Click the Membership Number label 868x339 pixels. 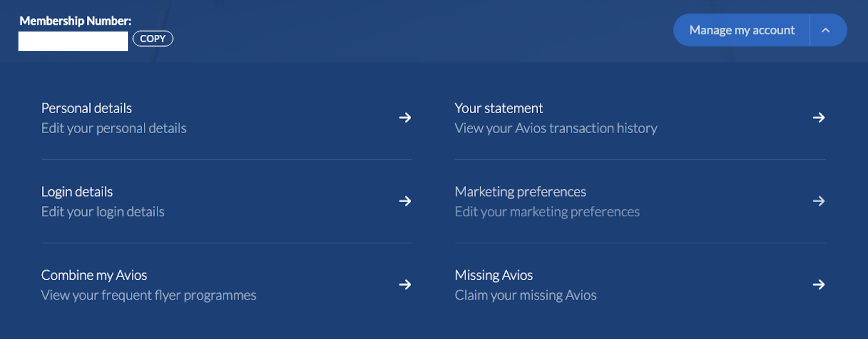tap(74, 21)
